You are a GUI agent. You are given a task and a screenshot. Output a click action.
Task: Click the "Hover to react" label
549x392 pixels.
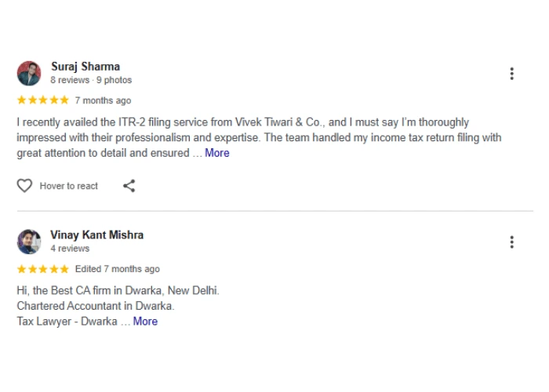tap(69, 187)
